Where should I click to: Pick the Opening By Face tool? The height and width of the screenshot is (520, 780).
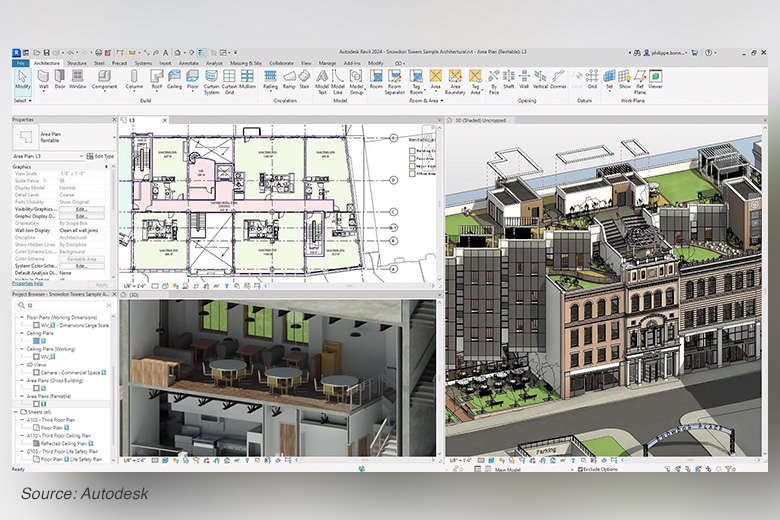[493, 82]
